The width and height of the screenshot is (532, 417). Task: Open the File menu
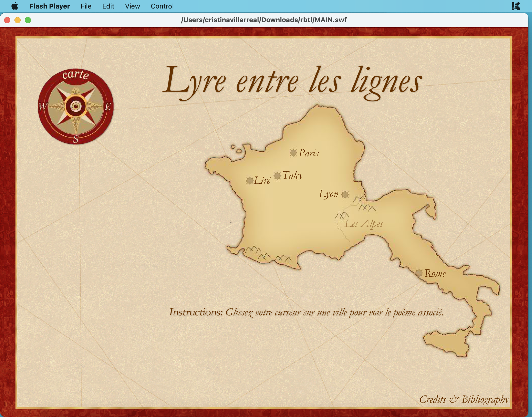[86, 6]
